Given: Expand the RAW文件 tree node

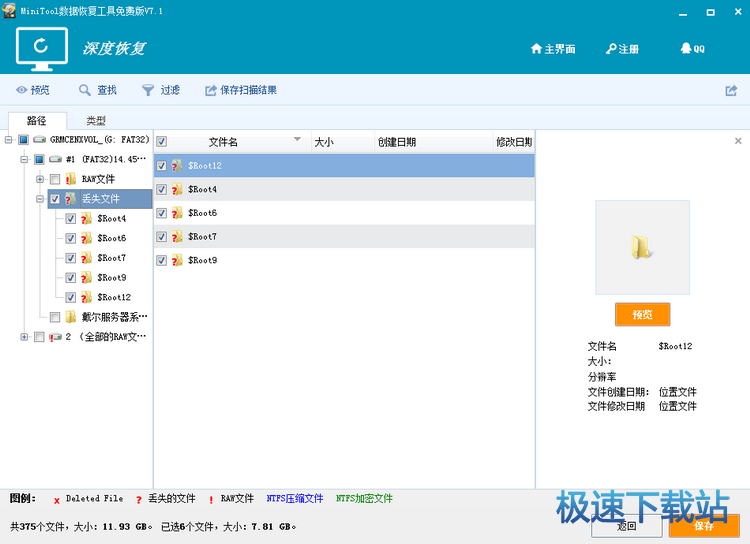Looking at the screenshot, I should coord(40,179).
